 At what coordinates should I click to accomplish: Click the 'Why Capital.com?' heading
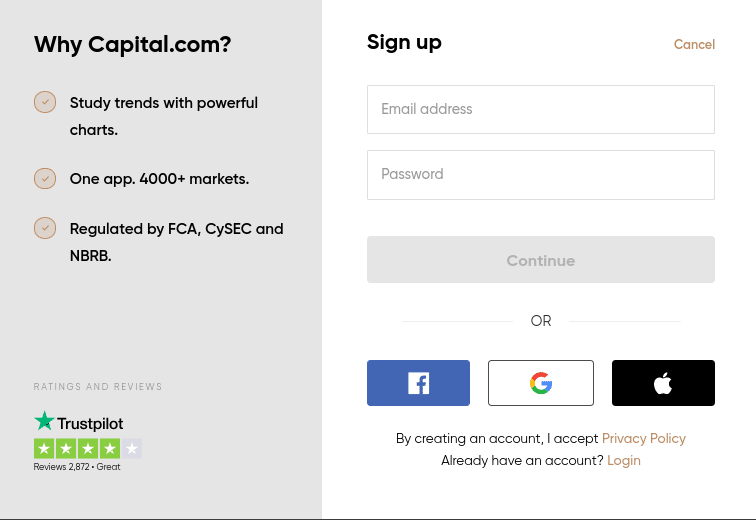[x=132, y=45]
